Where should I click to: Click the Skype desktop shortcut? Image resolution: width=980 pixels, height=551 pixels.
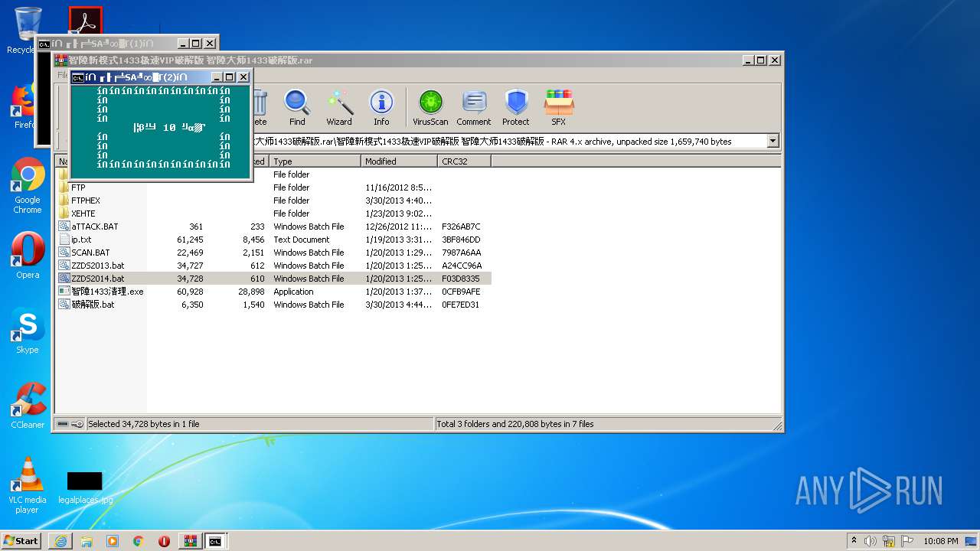[x=28, y=331]
